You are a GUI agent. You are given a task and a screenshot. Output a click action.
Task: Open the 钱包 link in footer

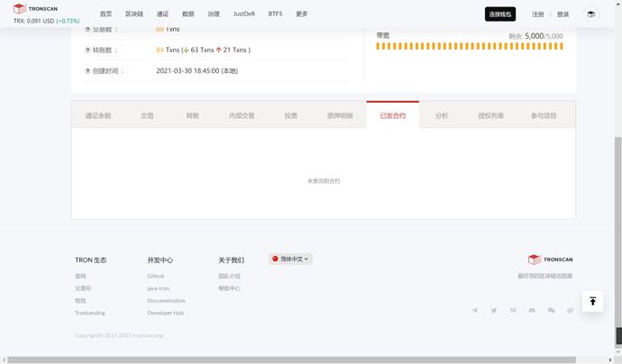click(80, 301)
